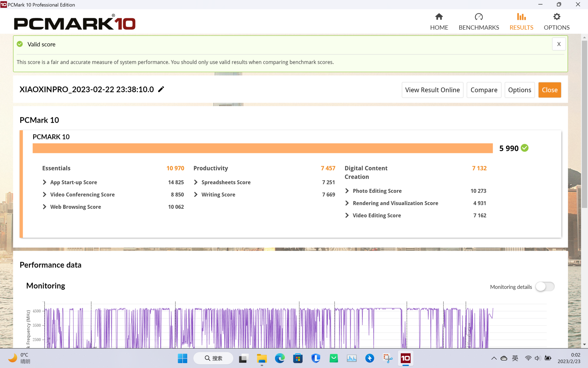
Task: Open the Home section icon
Action: [439, 17]
